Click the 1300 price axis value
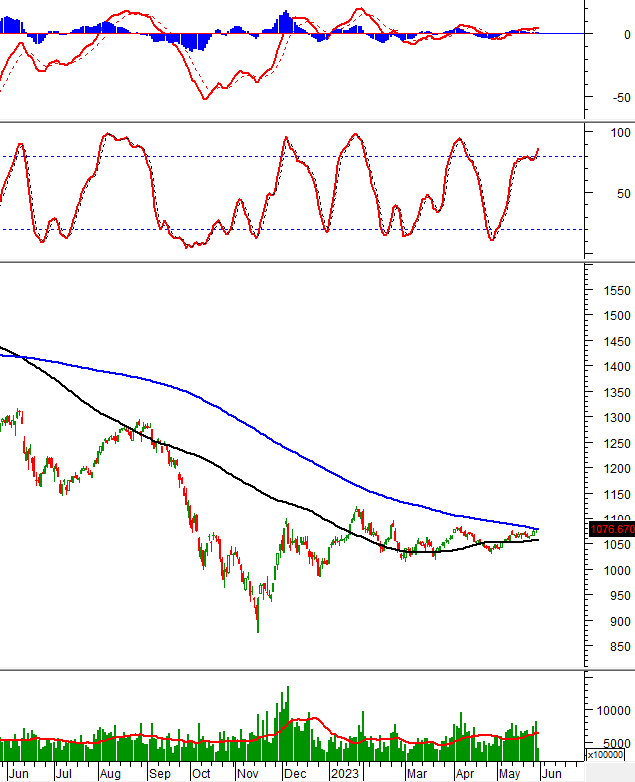 617,417
